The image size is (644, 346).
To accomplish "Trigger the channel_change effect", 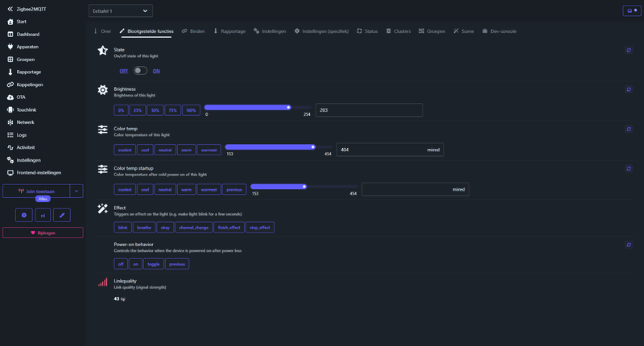I will [194, 228].
